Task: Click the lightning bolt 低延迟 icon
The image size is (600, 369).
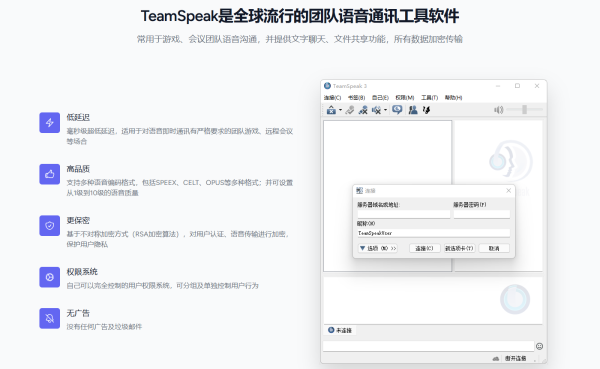Action: click(49, 122)
